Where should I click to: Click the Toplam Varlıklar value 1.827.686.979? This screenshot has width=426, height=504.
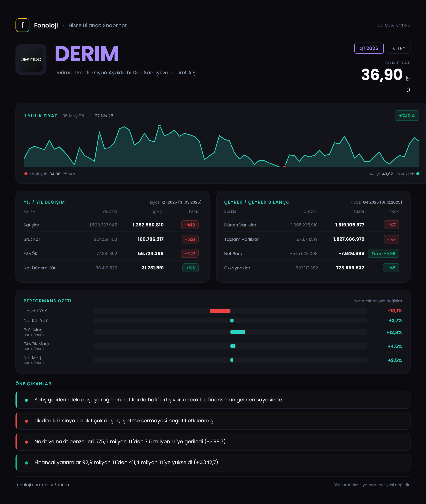(x=349, y=239)
